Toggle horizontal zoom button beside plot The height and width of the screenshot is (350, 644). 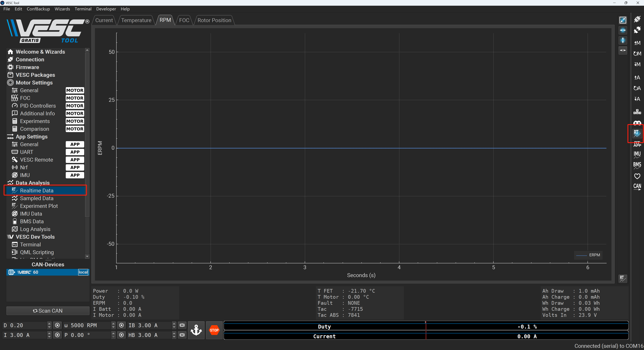pos(623,30)
